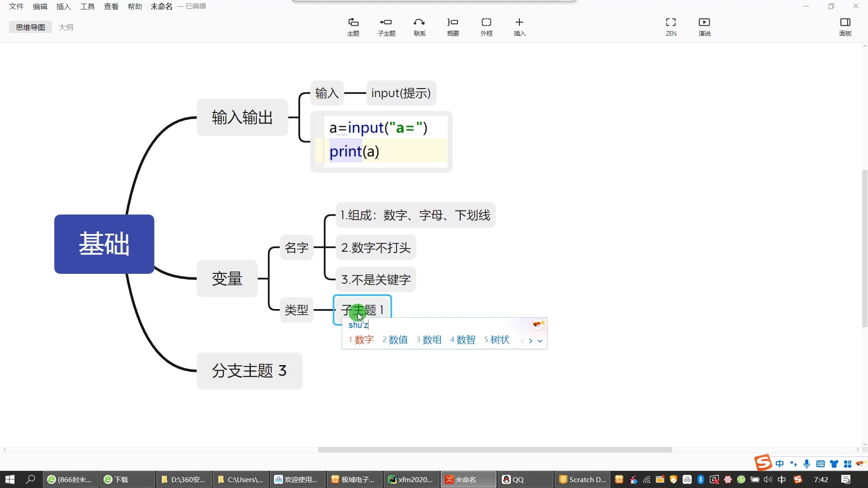Start presentation with 演说 icon
This screenshot has height=488, width=868.
[x=704, y=26]
